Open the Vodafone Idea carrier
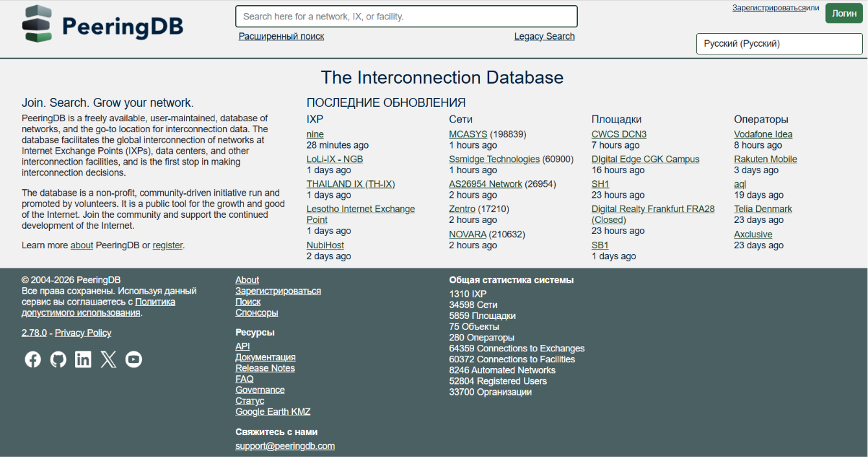868x457 pixels. 763,134
